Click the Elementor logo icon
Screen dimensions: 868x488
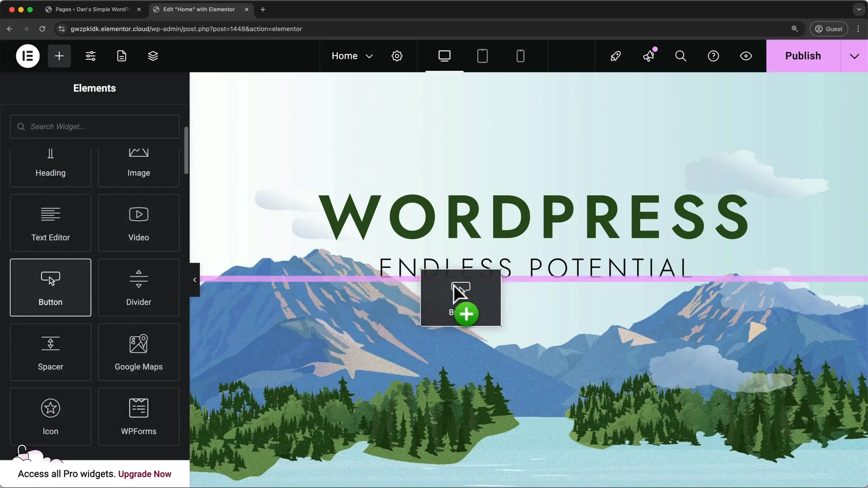click(x=28, y=56)
